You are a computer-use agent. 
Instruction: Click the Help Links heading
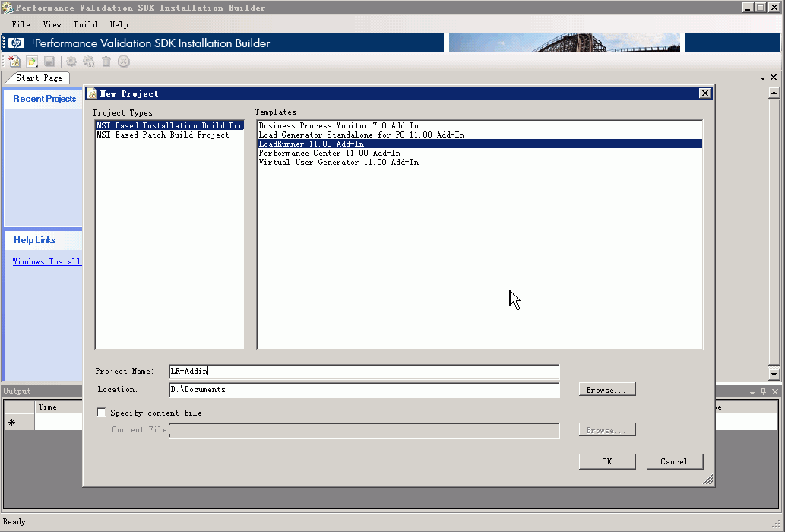pyautogui.click(x=34, y=240)
